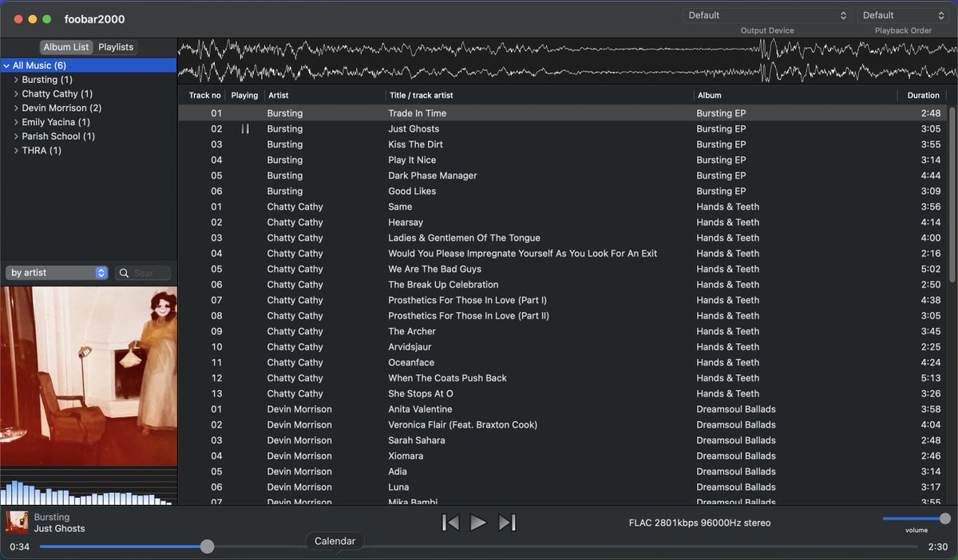Viewport: 958px width, 560px height.
Task: Select Emily Yacina (1) in album list
Action: (55, 122)
